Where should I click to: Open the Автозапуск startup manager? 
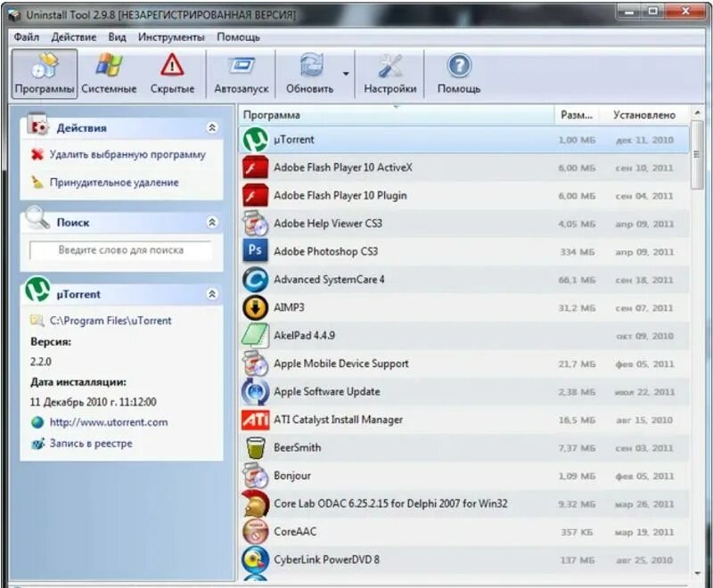coord(242,74)
